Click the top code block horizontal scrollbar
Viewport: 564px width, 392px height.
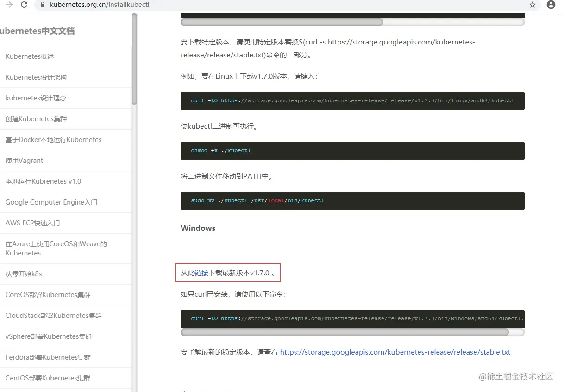[282, 22]
